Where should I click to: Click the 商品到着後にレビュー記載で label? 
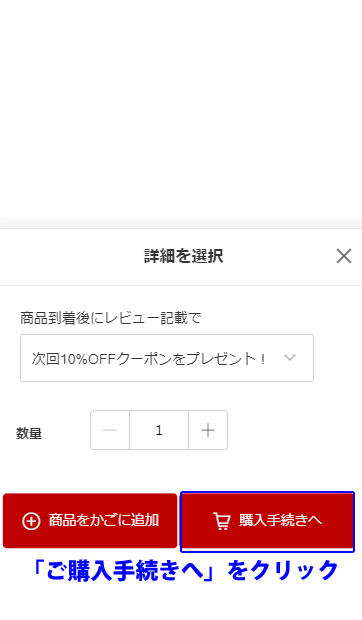[111, 318]
